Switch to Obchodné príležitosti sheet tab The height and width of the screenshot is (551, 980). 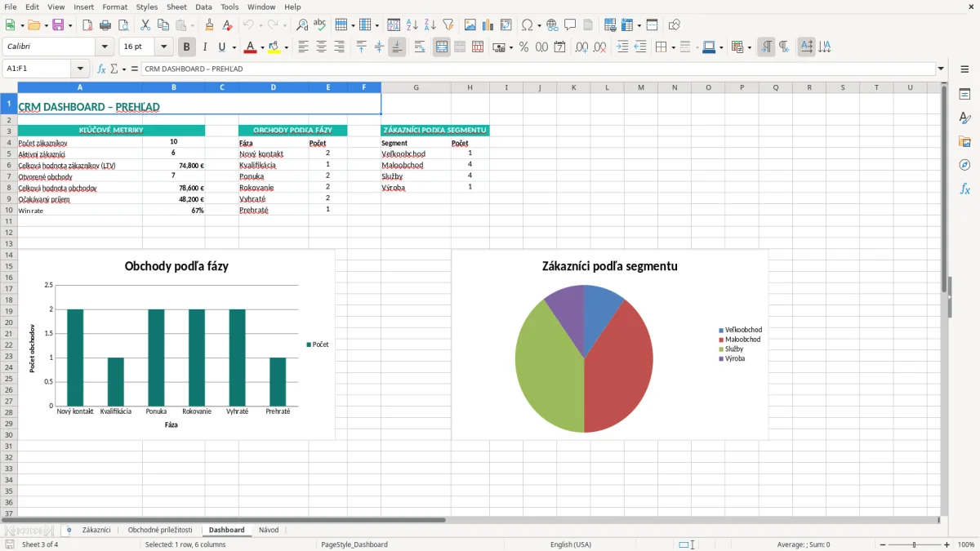pyautogui.click(x=160, y=530)
